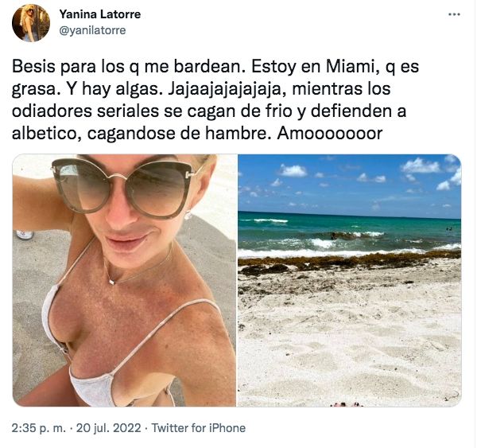The image size is (477, 448).
Task: Click the necklace pendant in the selfie
Action: pos(111,282)
